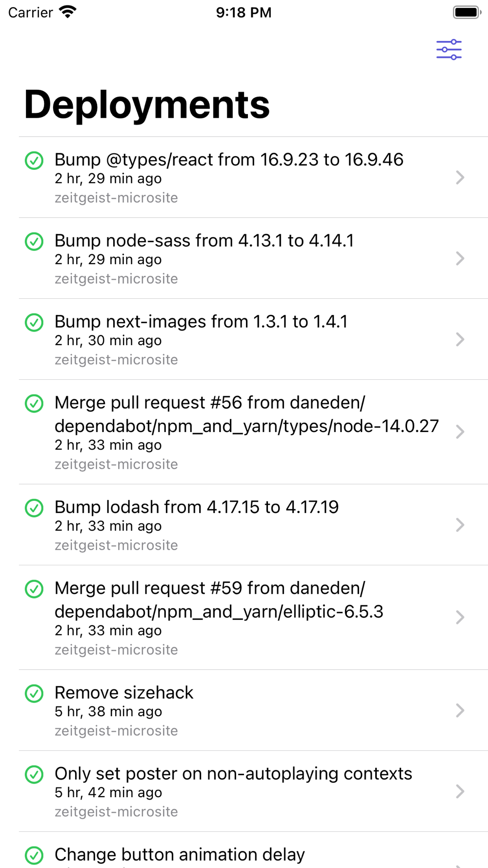Tap the Deployments page title
Image resolution: width=488 pixels, height=868 pixels.
click(x=147, y=104)
